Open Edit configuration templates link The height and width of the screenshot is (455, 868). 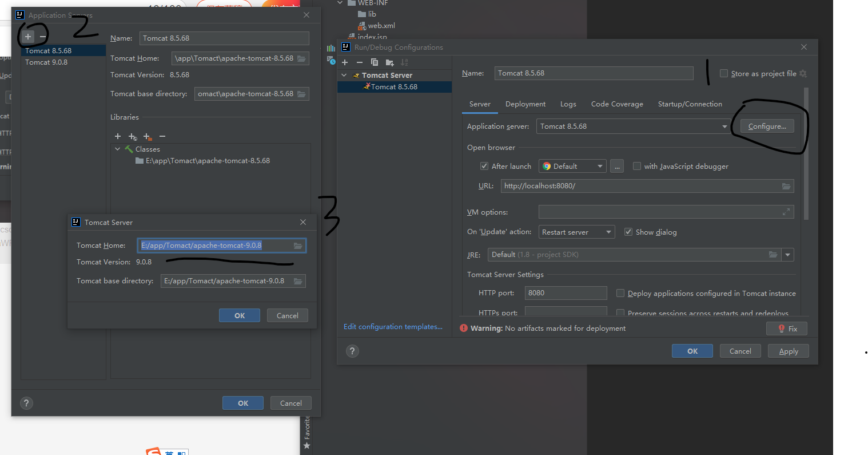(x=393, y=327)
